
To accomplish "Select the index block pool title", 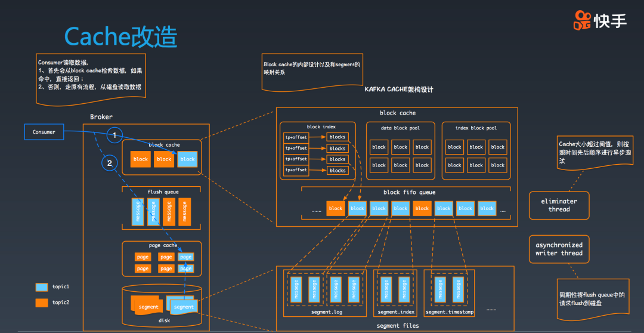I will (475, 128).
